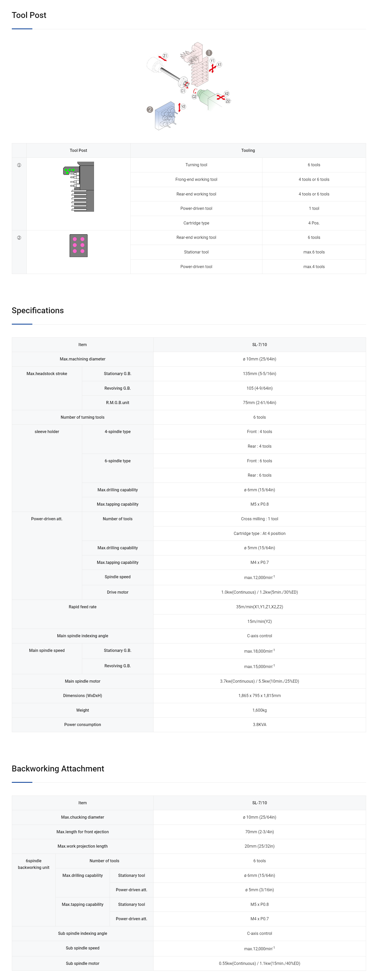Screen dimensions: 381x980
Task: Select the gang tool post image with green dots
Action: pos(79,187)
